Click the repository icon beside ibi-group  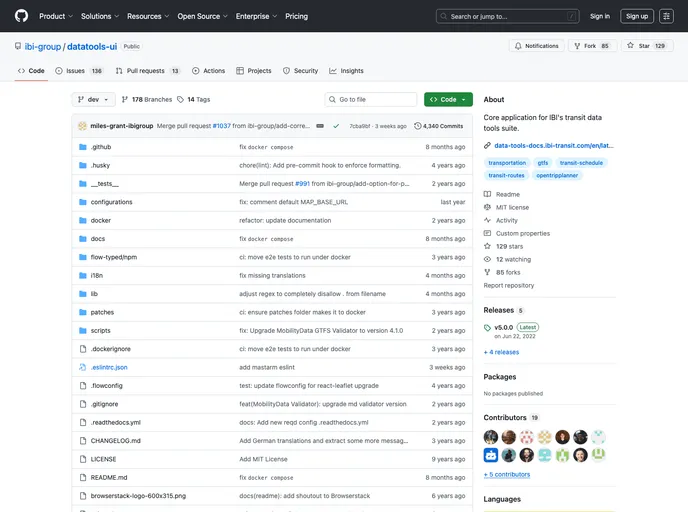coord(18,46)
